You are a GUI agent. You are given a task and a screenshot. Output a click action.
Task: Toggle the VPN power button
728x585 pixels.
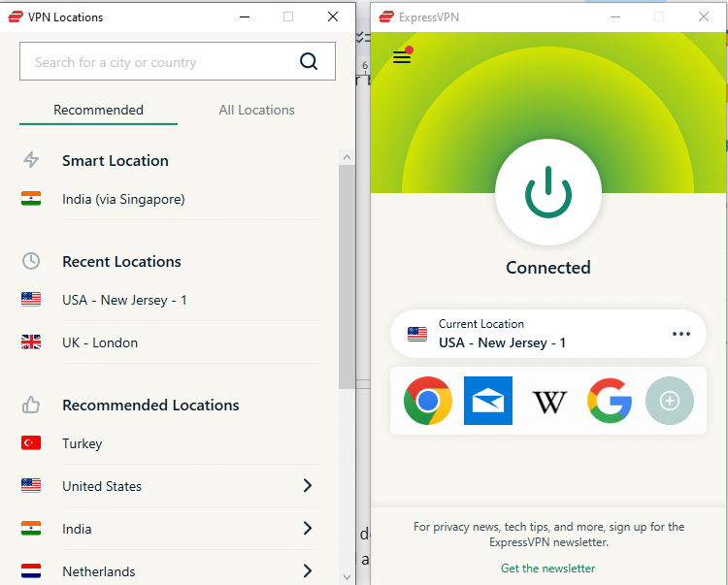[548, 192]
